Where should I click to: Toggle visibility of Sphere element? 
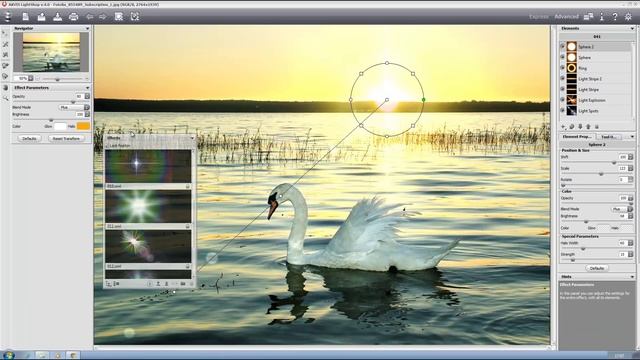(x=562, y=57)
